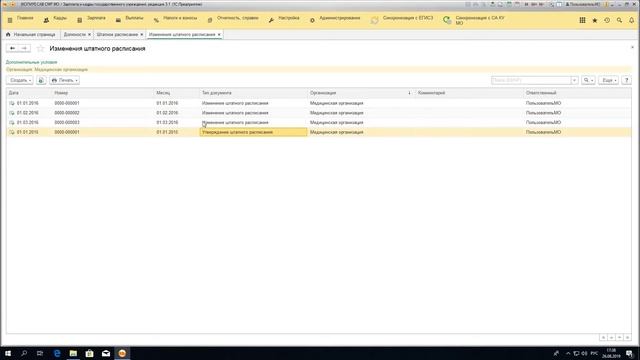Open Налоги и взносы section

180,18
